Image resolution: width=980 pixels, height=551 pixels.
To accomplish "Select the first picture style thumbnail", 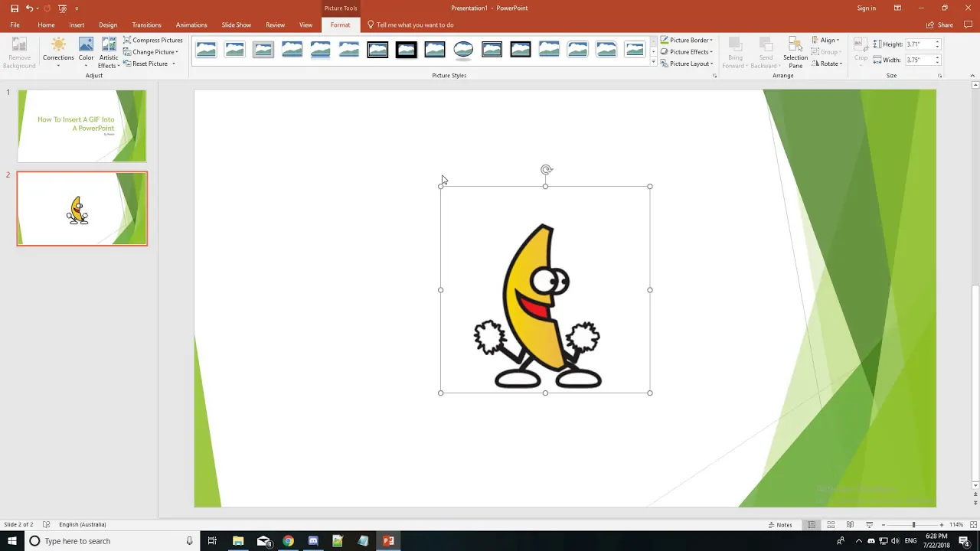I will [206, 50].
